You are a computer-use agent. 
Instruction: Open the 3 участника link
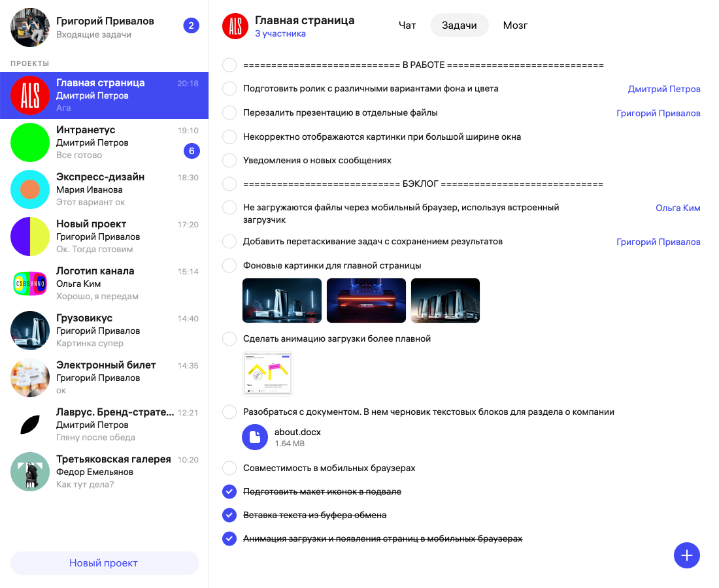(x=280, y=33)
